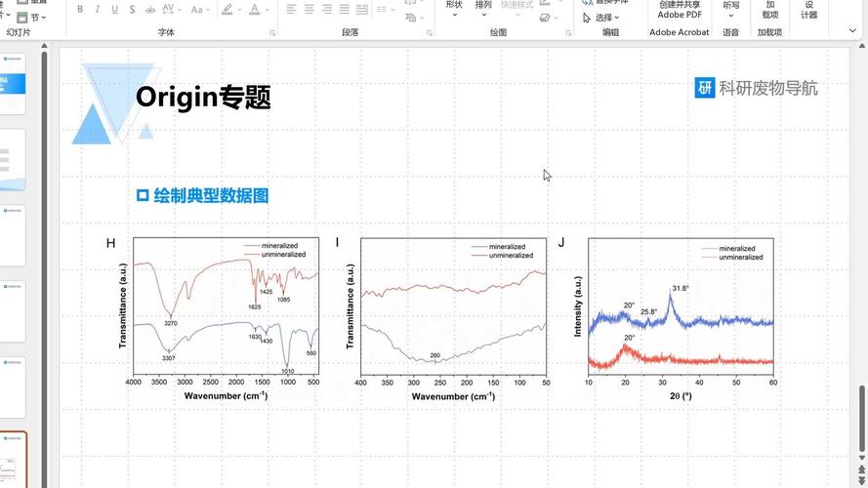Viewport: 868px width, 488px height.
Task: Underline the selected text
Action: [115, 10]
